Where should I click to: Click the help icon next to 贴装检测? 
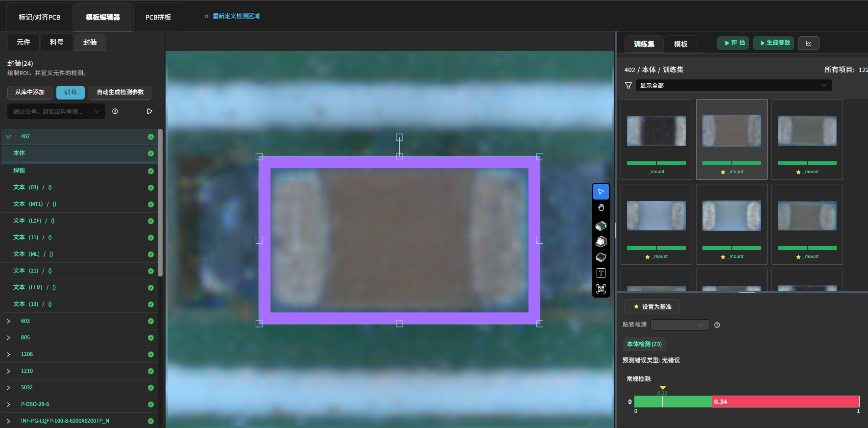pyautogui.click(x=717, y=325)
